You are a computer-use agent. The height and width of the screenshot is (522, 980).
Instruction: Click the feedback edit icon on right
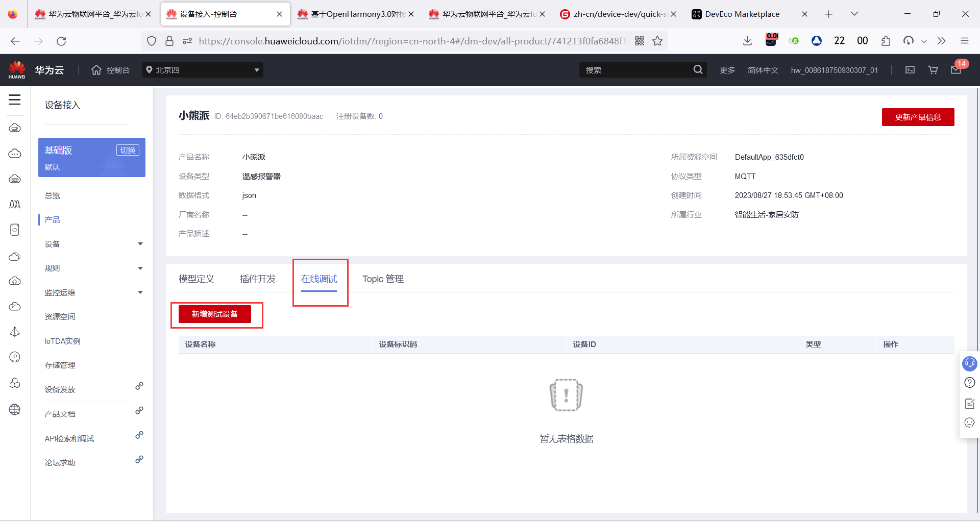pyautogui.click(x=969, y=403)
